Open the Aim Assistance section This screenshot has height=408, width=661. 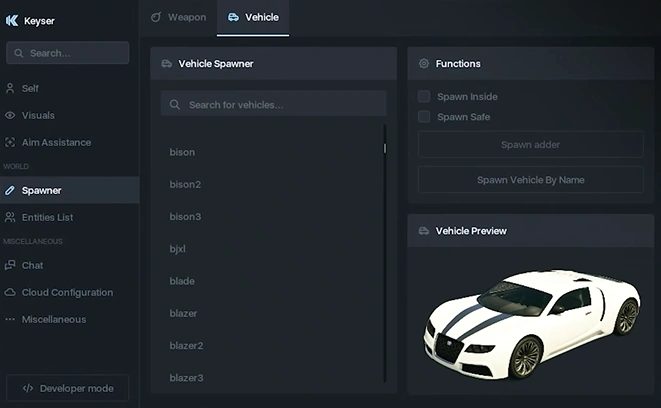point(70,142)
